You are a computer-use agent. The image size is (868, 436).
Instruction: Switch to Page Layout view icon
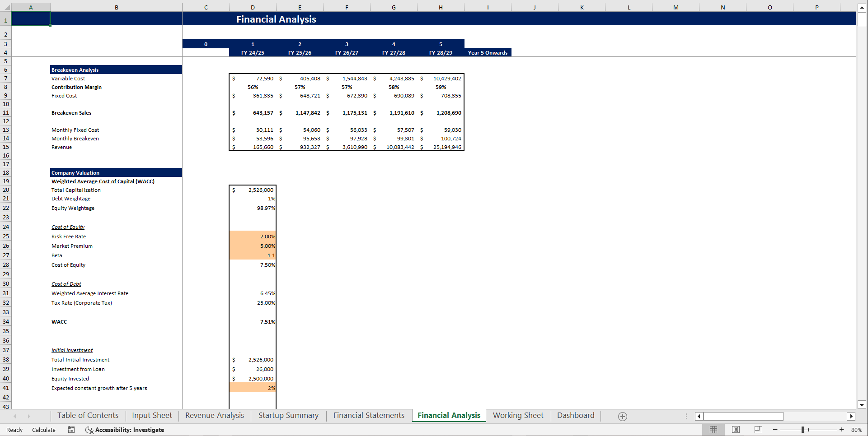click(x=736, y=429)
